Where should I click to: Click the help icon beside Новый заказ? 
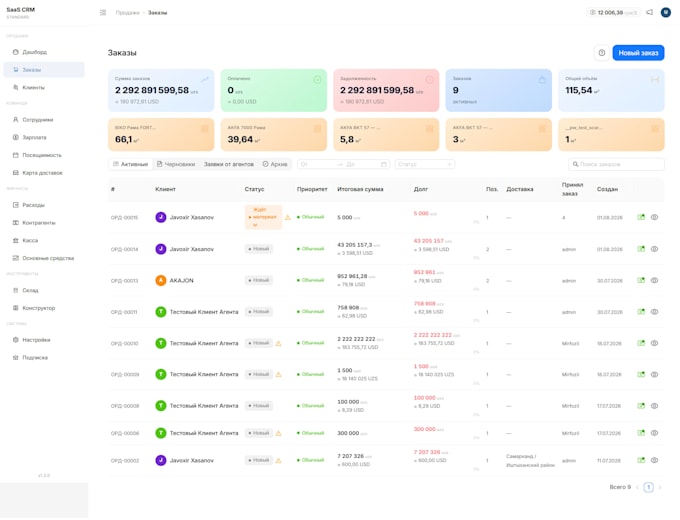pyautogui.click(x=602, y=53)
